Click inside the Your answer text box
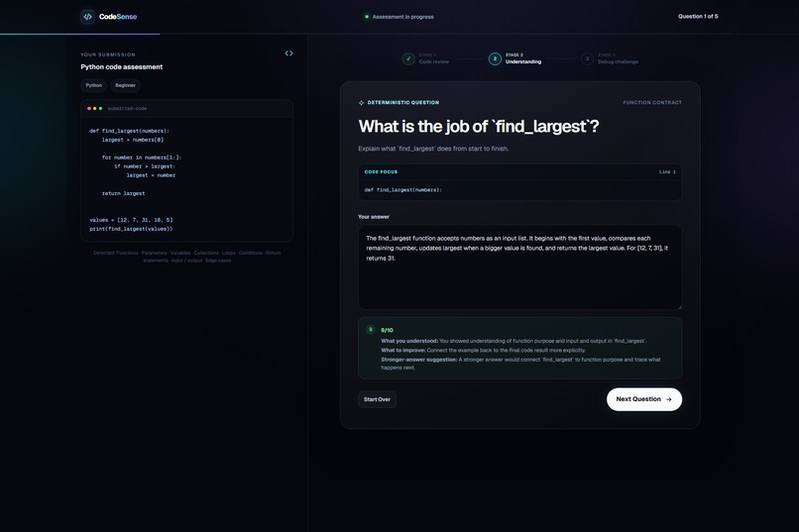 tap(519, 267)
